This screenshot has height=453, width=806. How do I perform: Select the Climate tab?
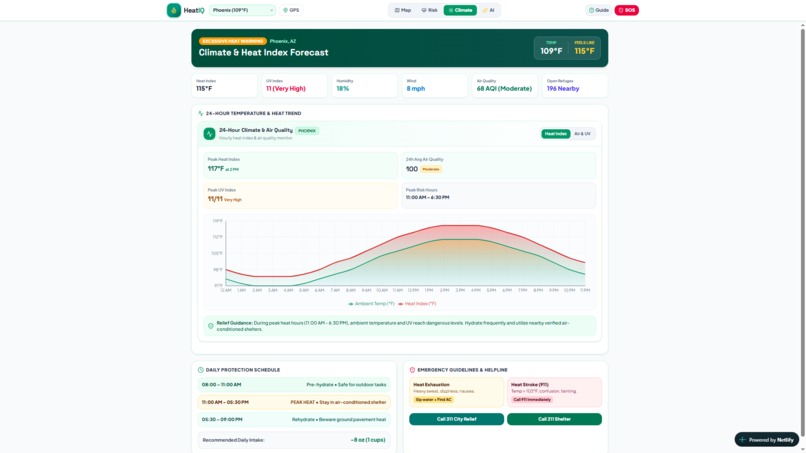[460, 10]
